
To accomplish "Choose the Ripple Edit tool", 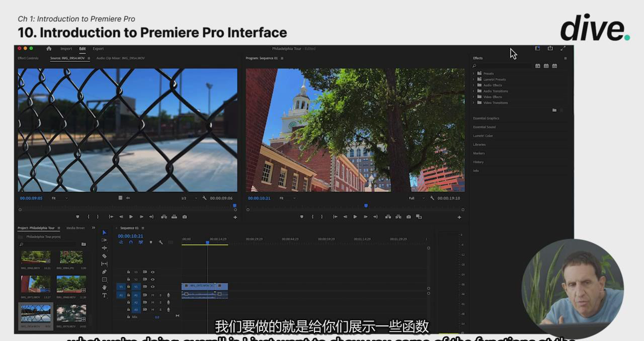I will tap(105, 248).
